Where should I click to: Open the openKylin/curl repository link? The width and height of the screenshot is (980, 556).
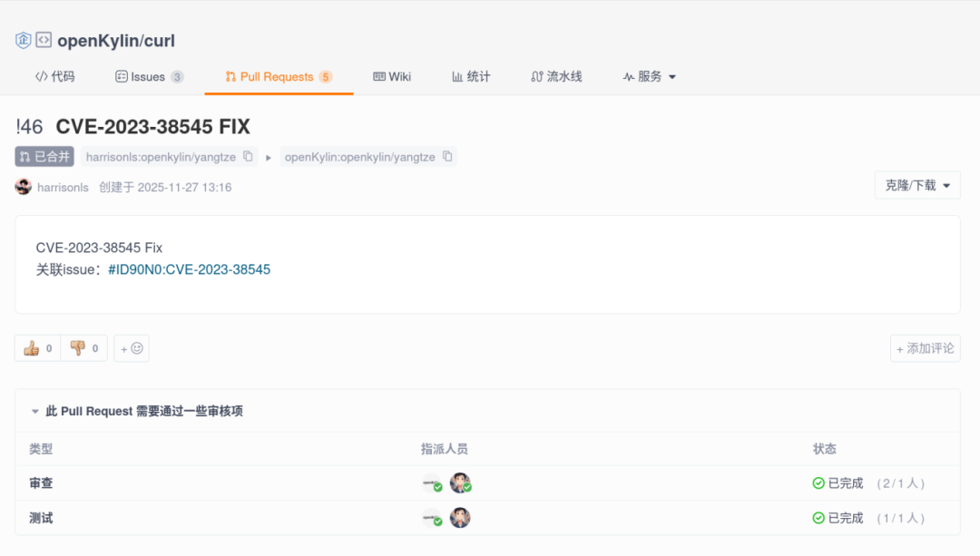tap(116, 41)
